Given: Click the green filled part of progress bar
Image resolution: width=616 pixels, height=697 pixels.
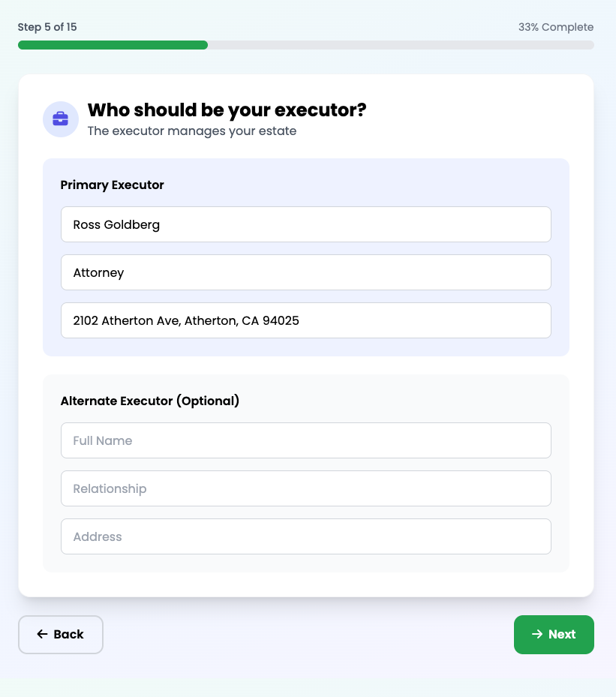Looking at the screenshot, I should point(113,45).
